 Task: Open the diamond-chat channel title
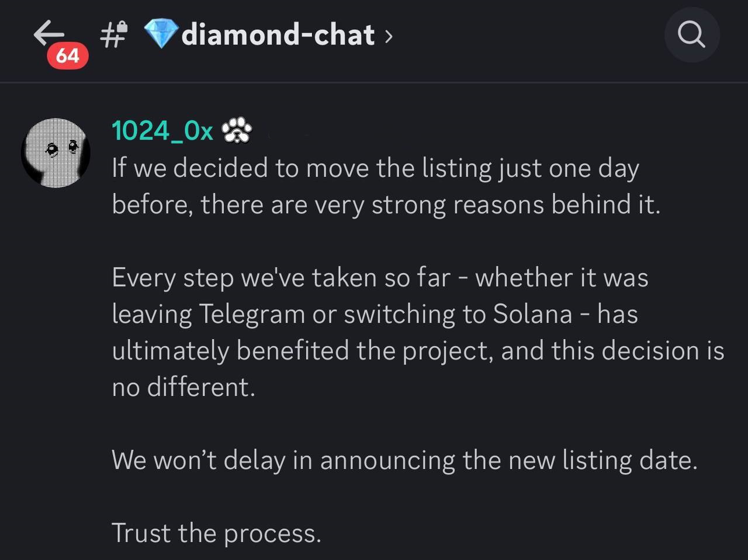tap(278, 34)
